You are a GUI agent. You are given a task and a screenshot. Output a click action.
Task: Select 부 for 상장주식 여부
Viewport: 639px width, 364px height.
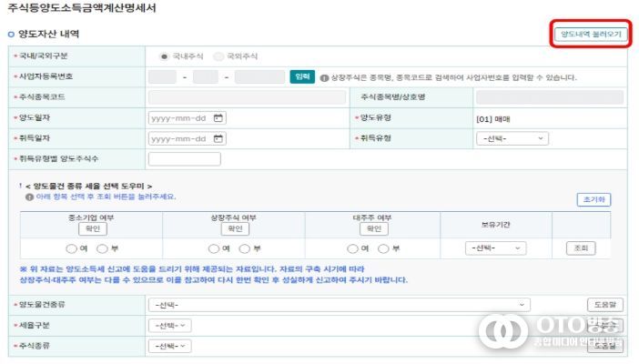[245, 248]
